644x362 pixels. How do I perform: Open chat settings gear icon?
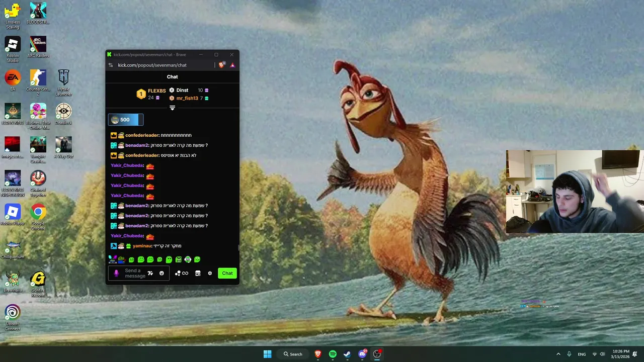[x=210, y=273]
